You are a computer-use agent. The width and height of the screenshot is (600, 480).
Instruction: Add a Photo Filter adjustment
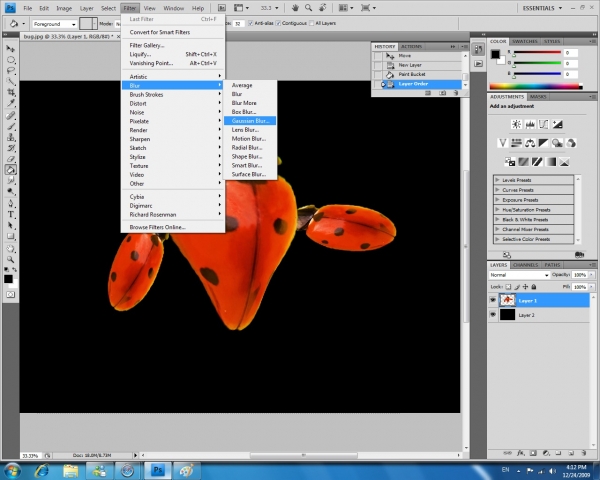[557, 143]
